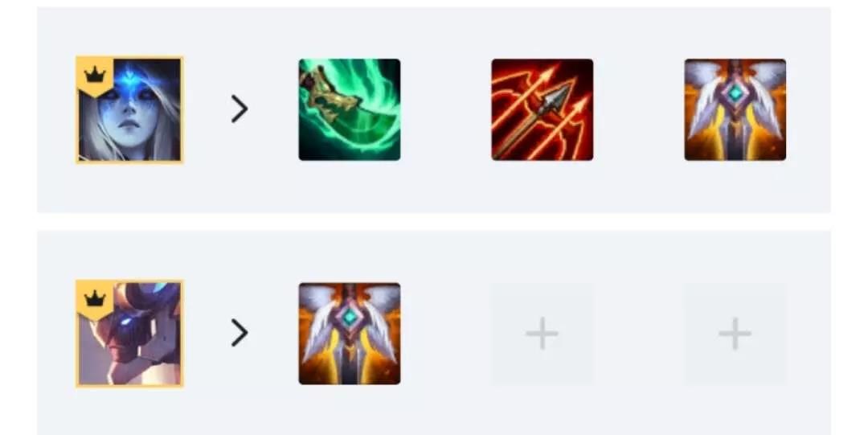Select the pale blue-faced champion portrait

tap(129, 109)
